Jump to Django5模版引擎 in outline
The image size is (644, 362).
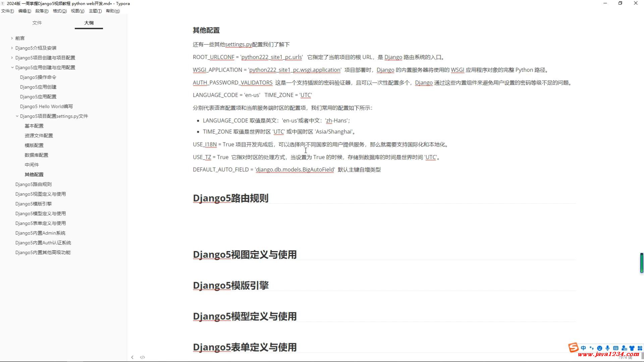point(33,203)
